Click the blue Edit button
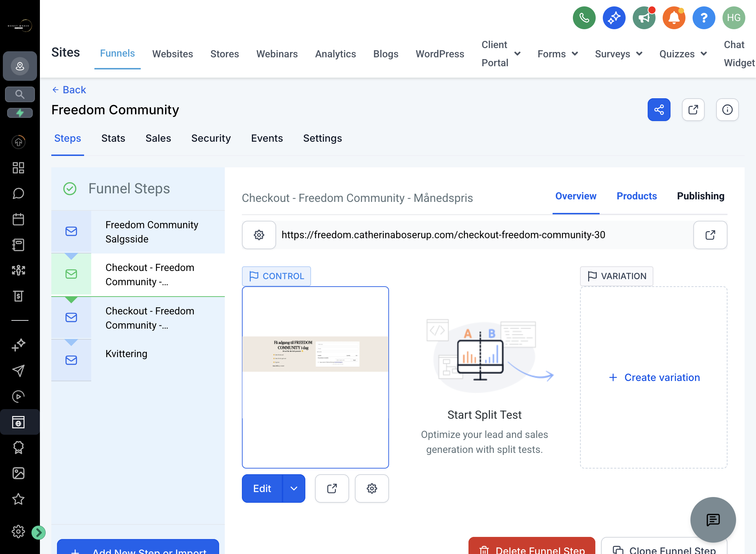The width and height of the screenshot is (756, 554). pyautogui.click(x=262, y=488)
